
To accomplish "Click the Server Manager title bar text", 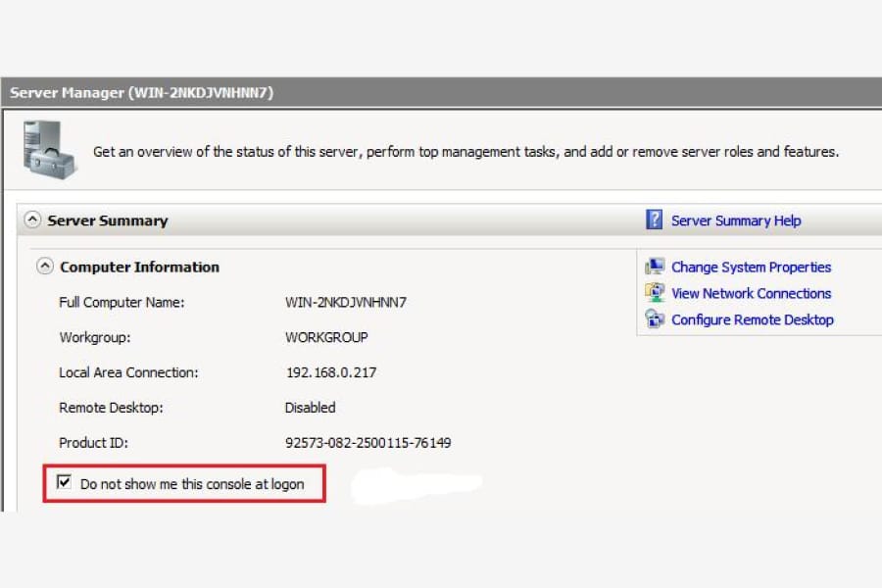I will (141, 93).
